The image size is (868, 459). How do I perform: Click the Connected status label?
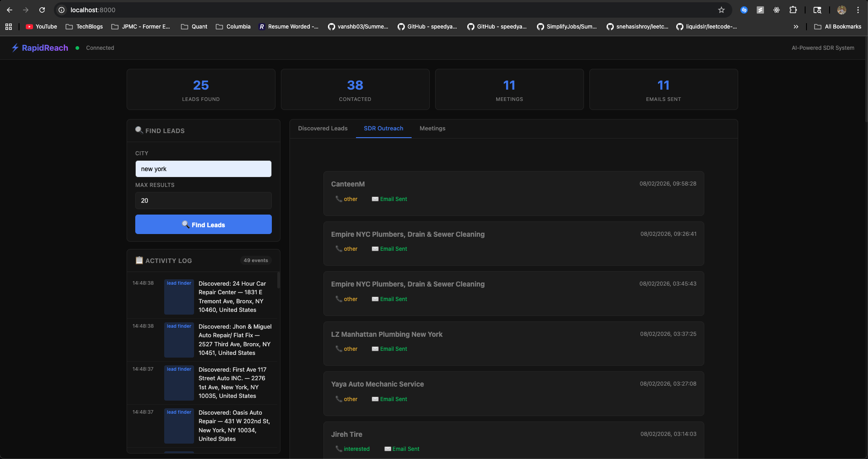pos(100,48)
